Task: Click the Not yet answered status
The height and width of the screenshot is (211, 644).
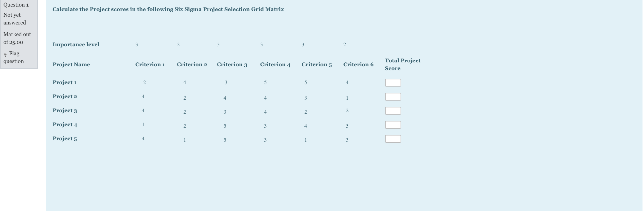Action: point(15,19)
